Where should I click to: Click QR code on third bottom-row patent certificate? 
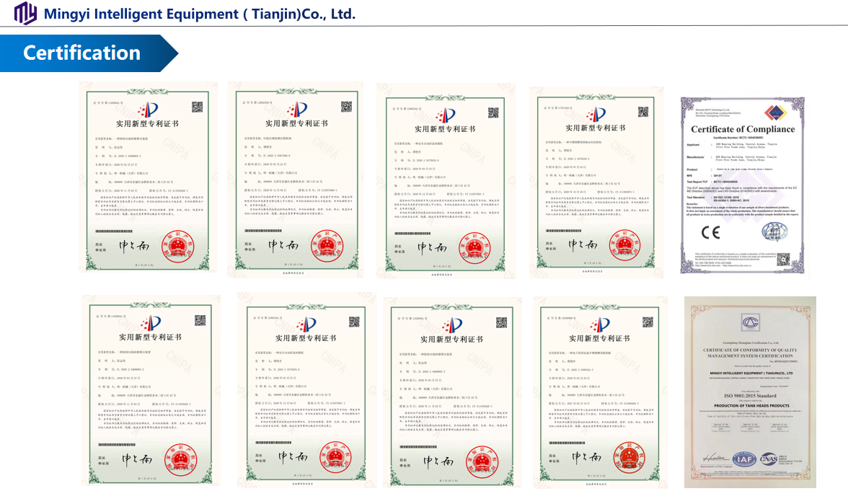[501, 323]
